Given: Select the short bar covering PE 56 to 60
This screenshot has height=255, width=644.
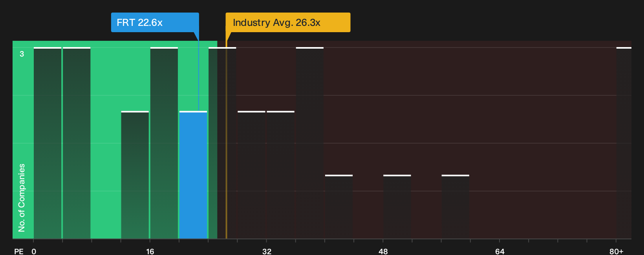Looking at the screenshot, I should [x=456, y=207].
